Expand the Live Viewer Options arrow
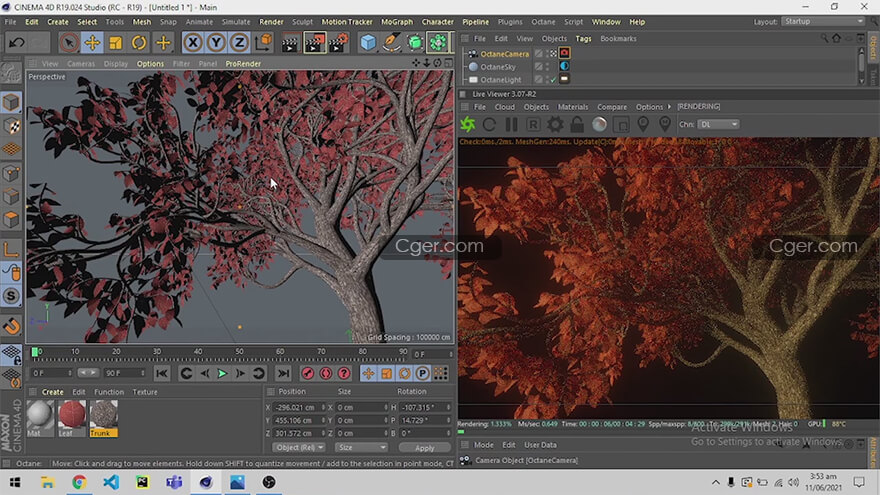This screenshot has height=495, width=880. [669, 107]
